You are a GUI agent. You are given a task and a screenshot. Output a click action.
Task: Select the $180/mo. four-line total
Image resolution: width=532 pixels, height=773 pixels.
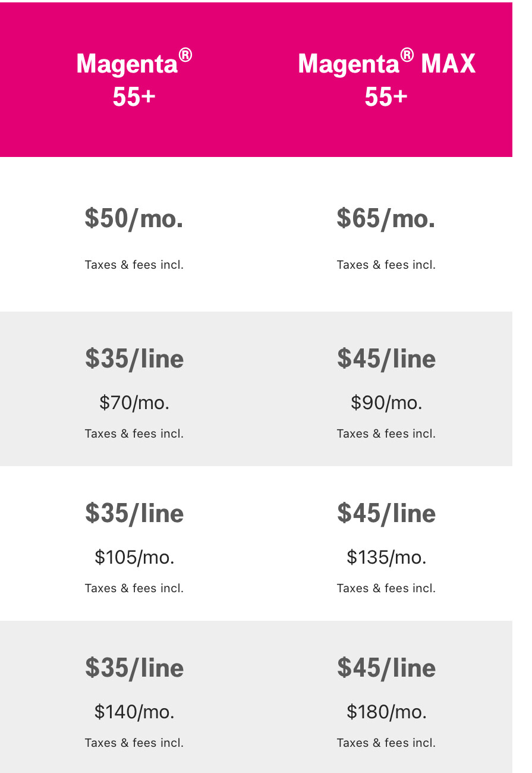386,712
